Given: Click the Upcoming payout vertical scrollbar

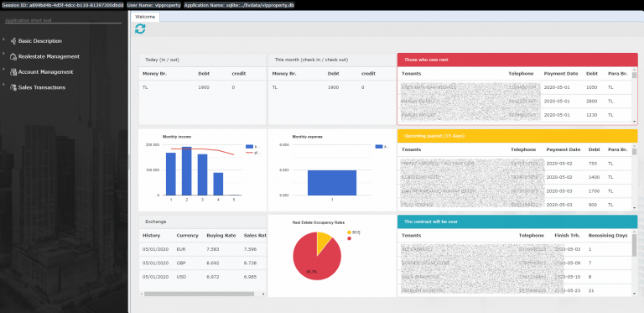Looking at the screenshot, I should pyautogui.click(x=634, y=152).
